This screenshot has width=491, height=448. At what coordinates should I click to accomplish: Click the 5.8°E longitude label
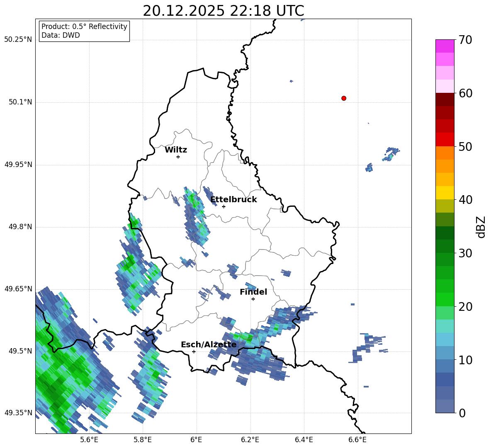tap(143, 440)
